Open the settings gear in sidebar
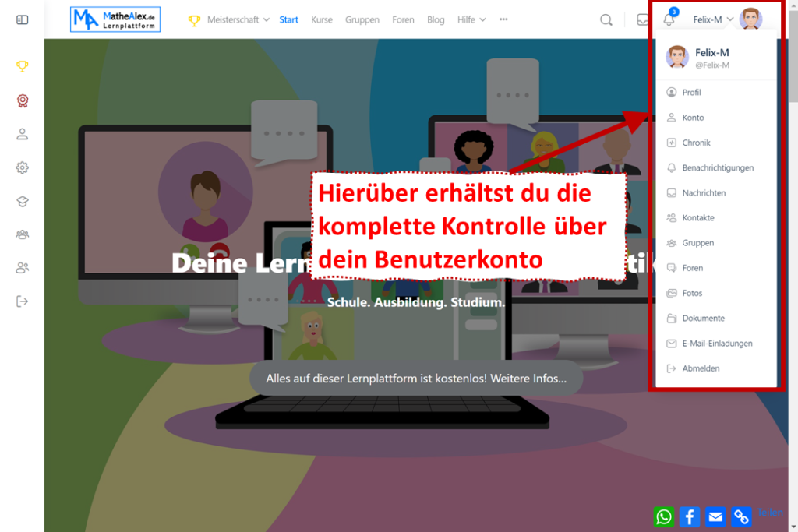 click(x=22, y=167)
